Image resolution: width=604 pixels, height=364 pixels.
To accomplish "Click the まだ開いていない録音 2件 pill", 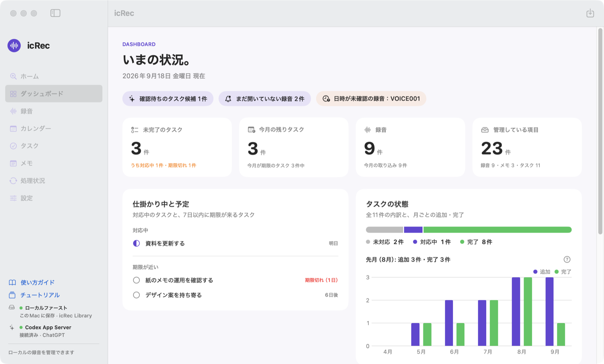I will point(265,99).
